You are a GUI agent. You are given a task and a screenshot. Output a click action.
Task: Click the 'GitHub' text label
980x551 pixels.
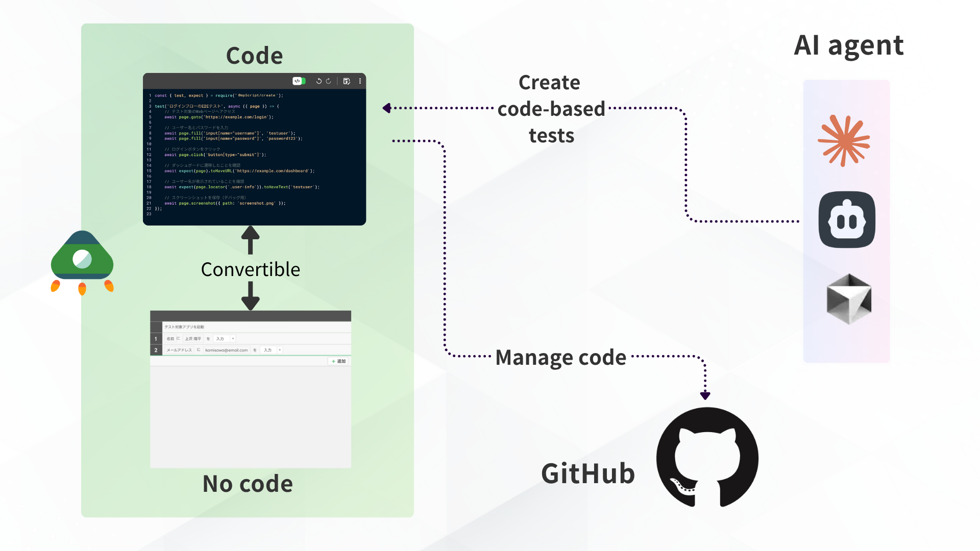[588, 473]
